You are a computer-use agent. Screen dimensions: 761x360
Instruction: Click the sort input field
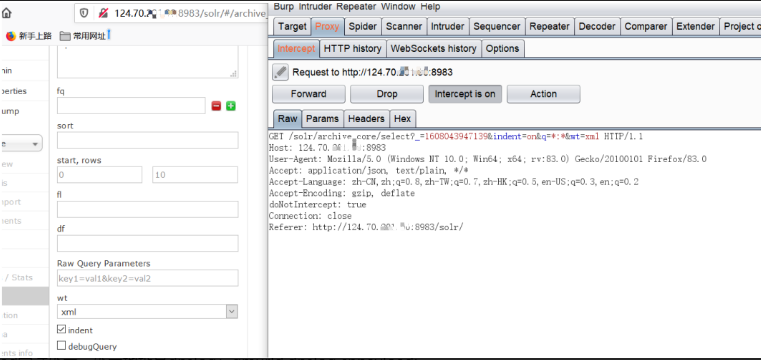[x=148, y=140]
